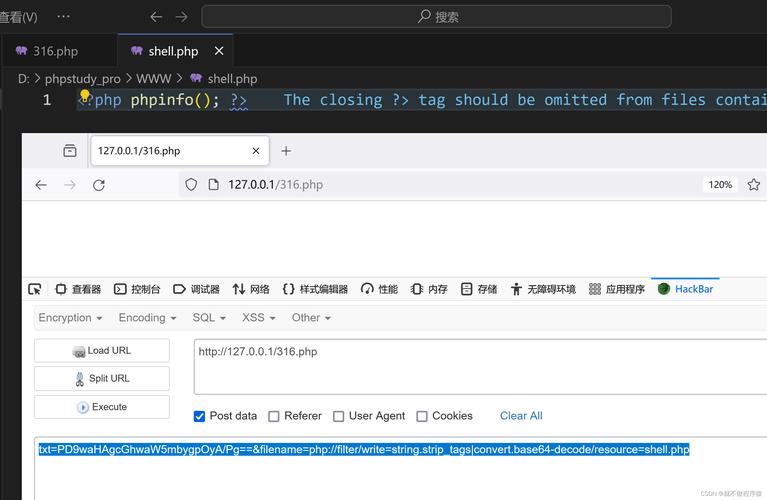Image resolution: width=767 pixels, height=500 pixels.
Task: Open the 内存 memory tab
Action: point(429,289)
